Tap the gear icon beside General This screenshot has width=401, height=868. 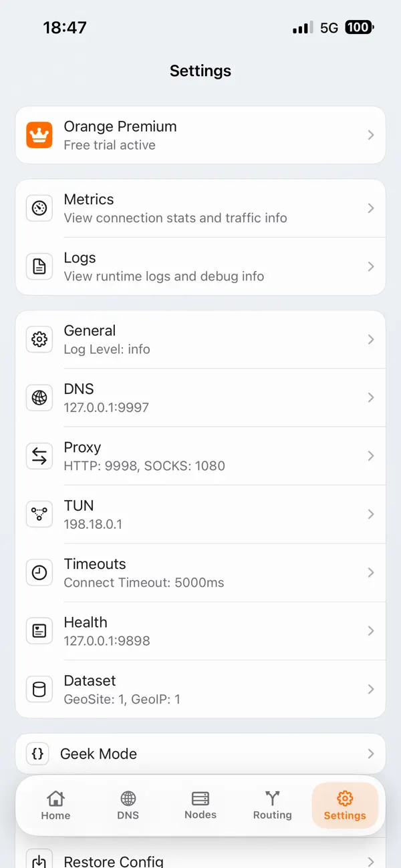pyautogui.click(x=39, y=339)
